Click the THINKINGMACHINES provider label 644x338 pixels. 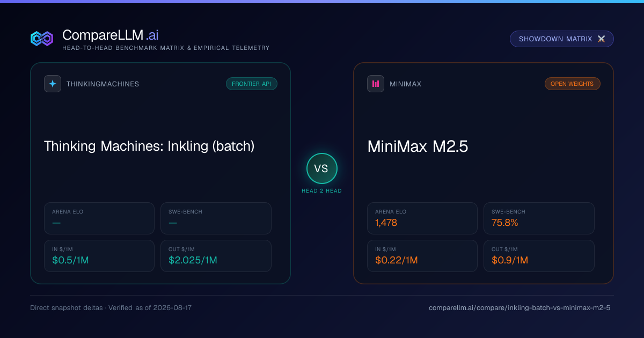103,84
